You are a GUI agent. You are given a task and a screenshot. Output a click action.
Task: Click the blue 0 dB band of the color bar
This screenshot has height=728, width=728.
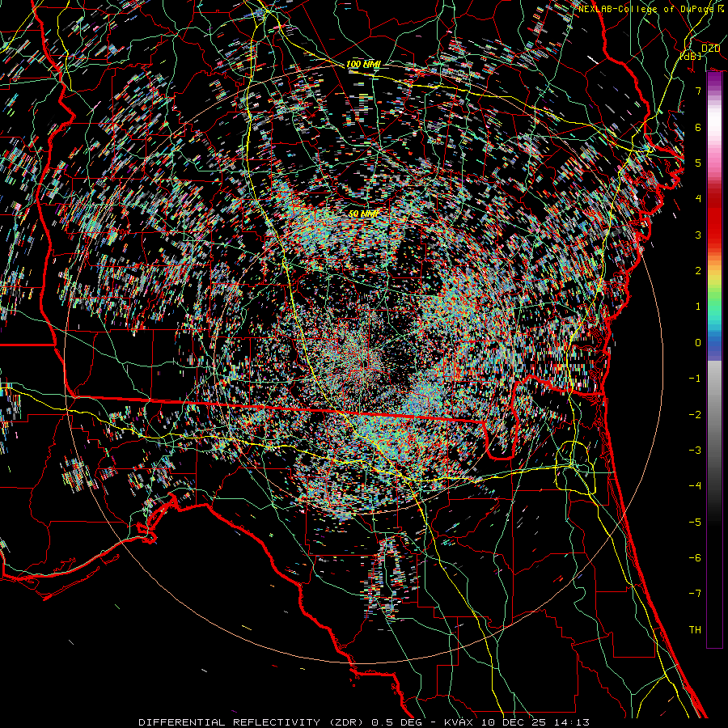714,346
